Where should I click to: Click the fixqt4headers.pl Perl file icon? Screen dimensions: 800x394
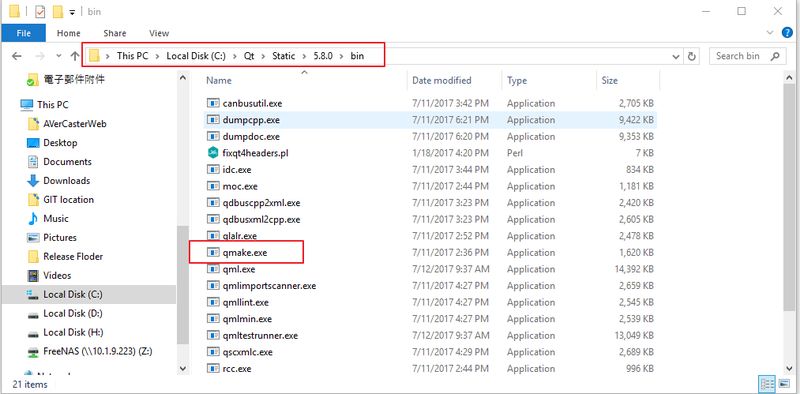click(x=213, y=153)
